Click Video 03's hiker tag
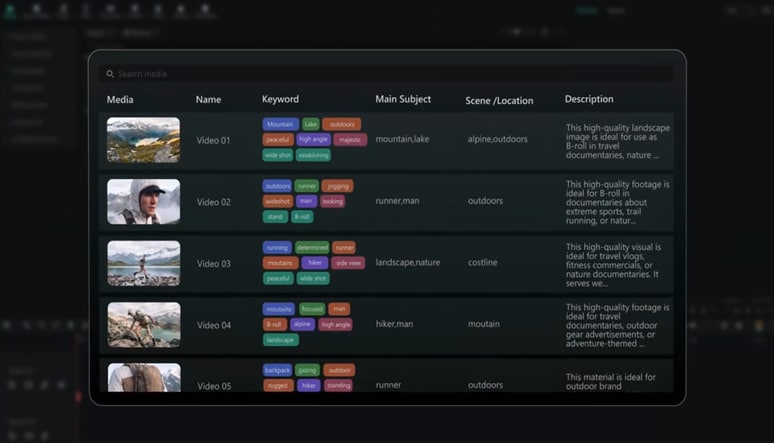The height and width of the screenshot is (443, 774). (315, 263)
